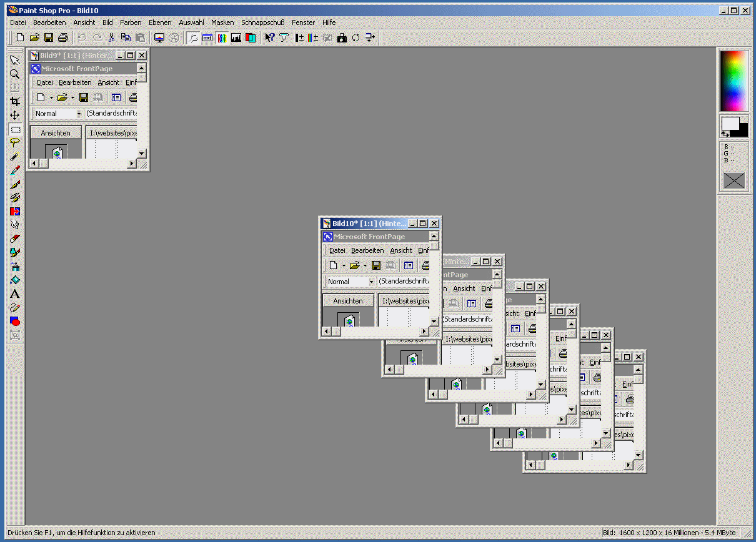Click the camera capture toolbar icon
This screenshot has height=542, width=756.
pos(341,37)
